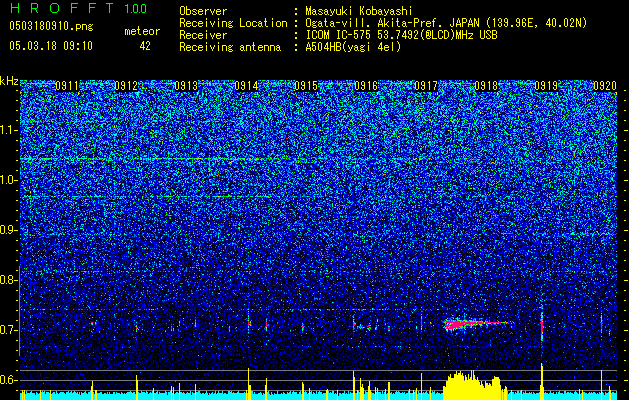Image resolution: width=629 pixels, height=400 pixels.
Task: Click the Receiving Location label
Action: 233,23
